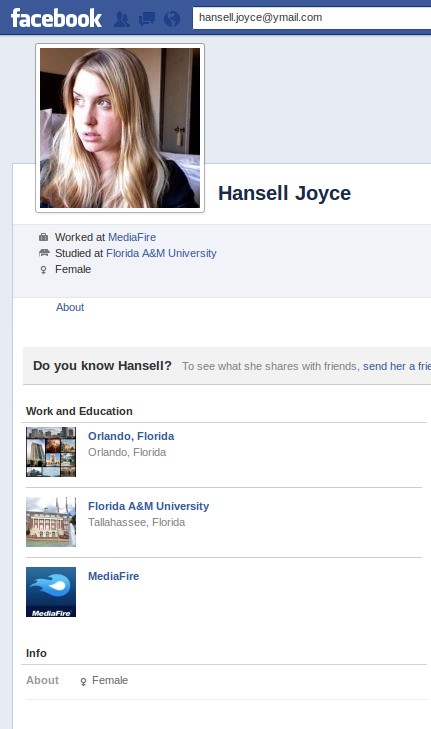431x729 pixels.
Task: Open MediaFire link in Work and Education
Action: point(113,576)
